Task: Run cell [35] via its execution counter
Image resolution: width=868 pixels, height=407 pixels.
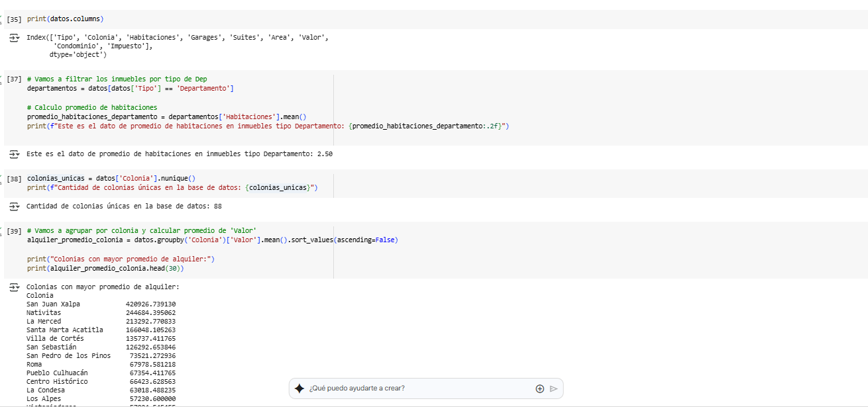Action: pos(15,19)
